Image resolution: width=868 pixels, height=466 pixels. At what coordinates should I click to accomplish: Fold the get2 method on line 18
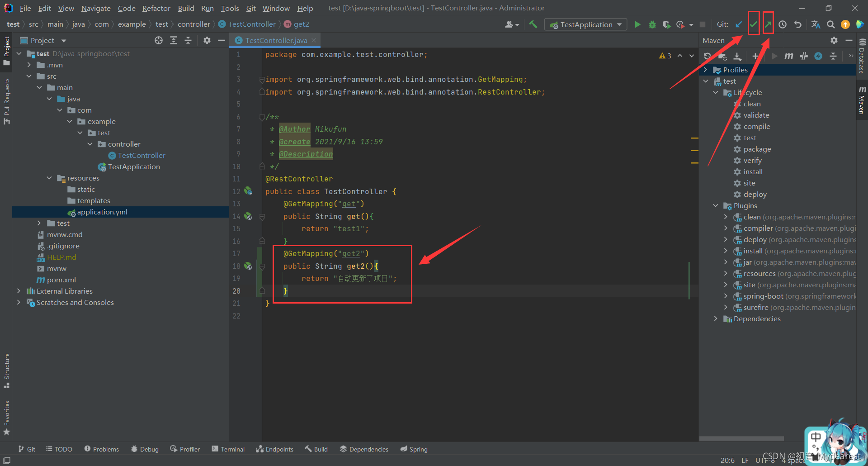pos(262,266)
